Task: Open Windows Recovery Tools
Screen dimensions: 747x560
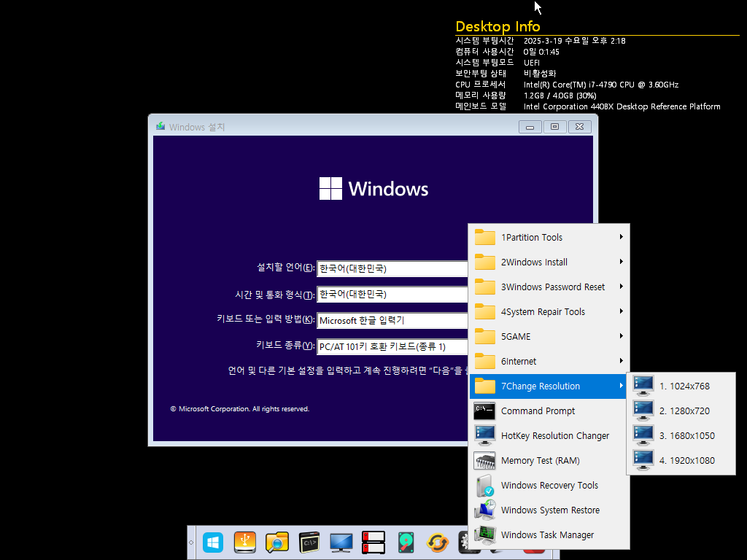Action: [550, 485]
